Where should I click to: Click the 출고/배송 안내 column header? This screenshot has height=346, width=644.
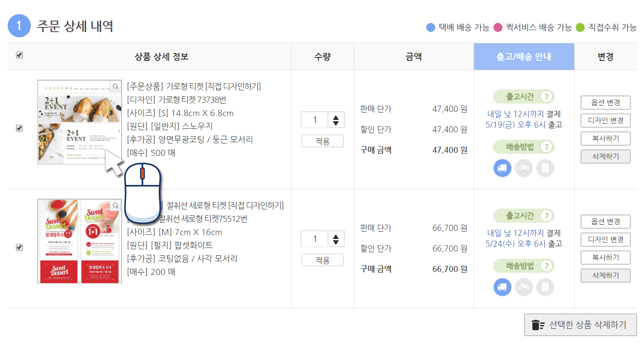524,57
